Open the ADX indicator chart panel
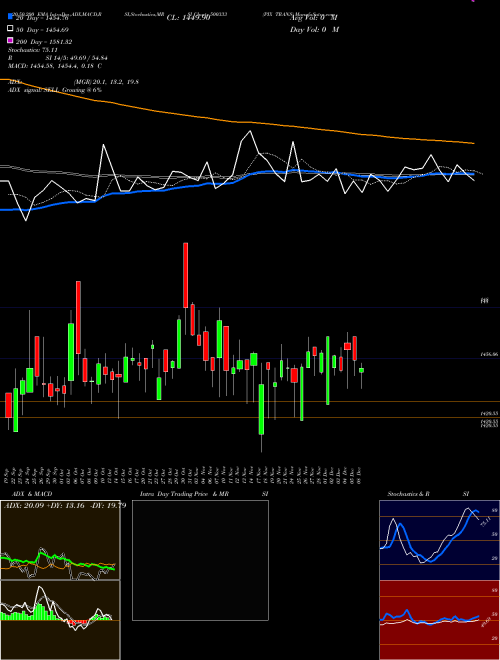This screenshot has width=500, height=660. [60, 540]
